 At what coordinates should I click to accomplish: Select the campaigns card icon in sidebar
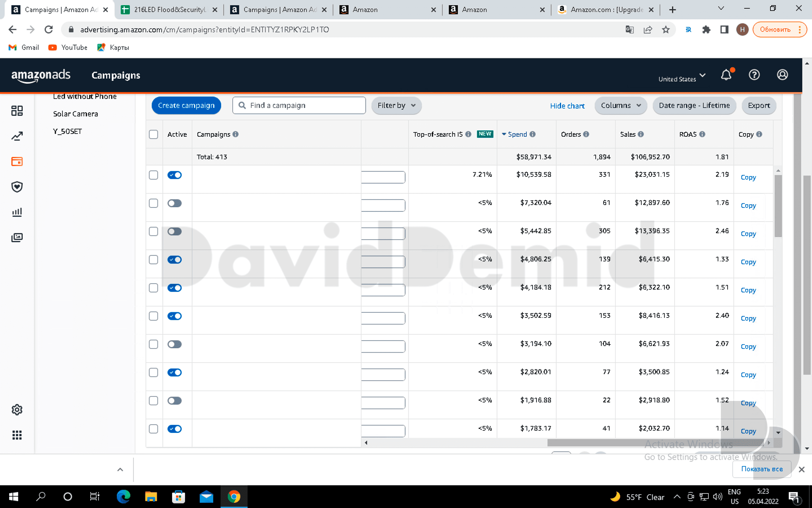pyautogui.click(x=17, y=162)
